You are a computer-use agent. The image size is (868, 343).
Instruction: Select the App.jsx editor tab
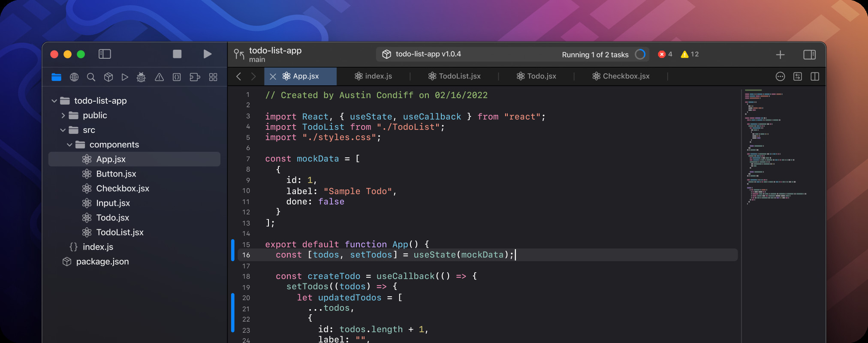coord(301,76)
